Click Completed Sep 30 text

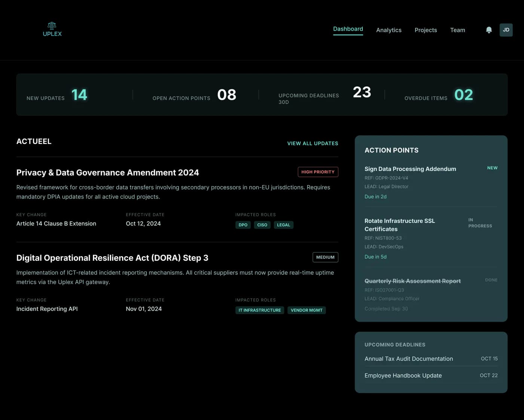(x=386, y=309)
